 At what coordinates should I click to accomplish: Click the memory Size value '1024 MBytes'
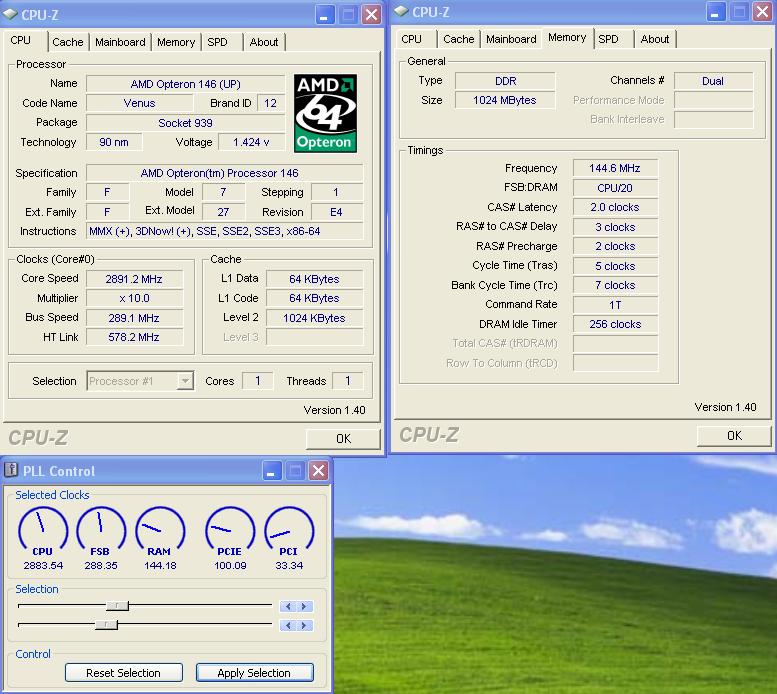[x=505, y=100]
